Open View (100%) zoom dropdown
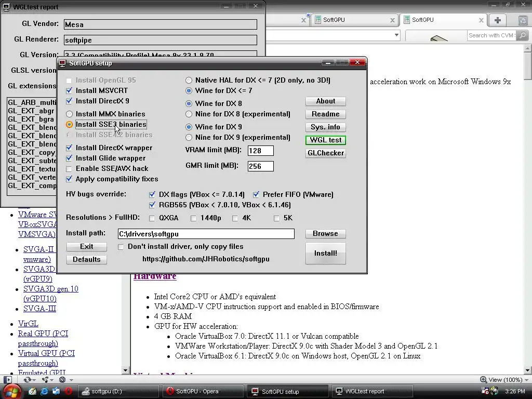The image size is (532, 399). point(526,380)
